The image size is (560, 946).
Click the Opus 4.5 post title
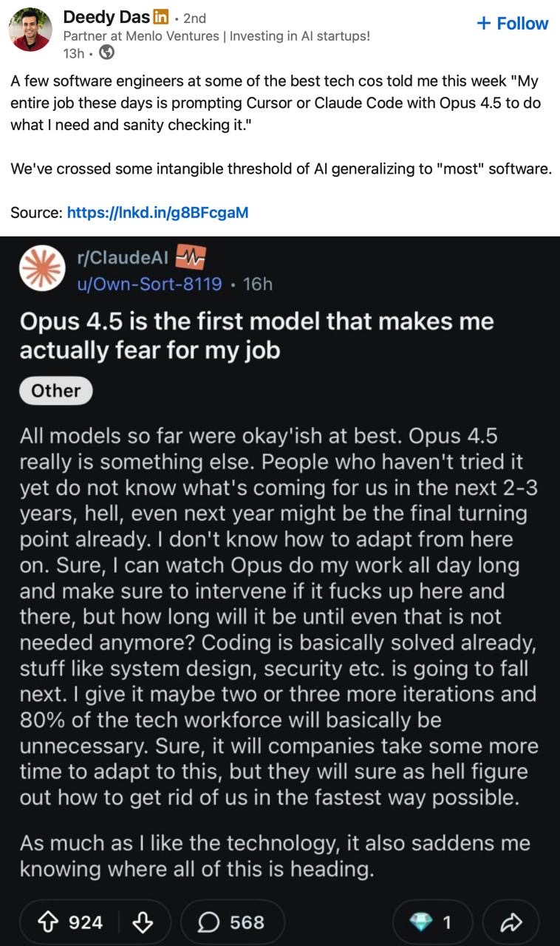point(256,335)
